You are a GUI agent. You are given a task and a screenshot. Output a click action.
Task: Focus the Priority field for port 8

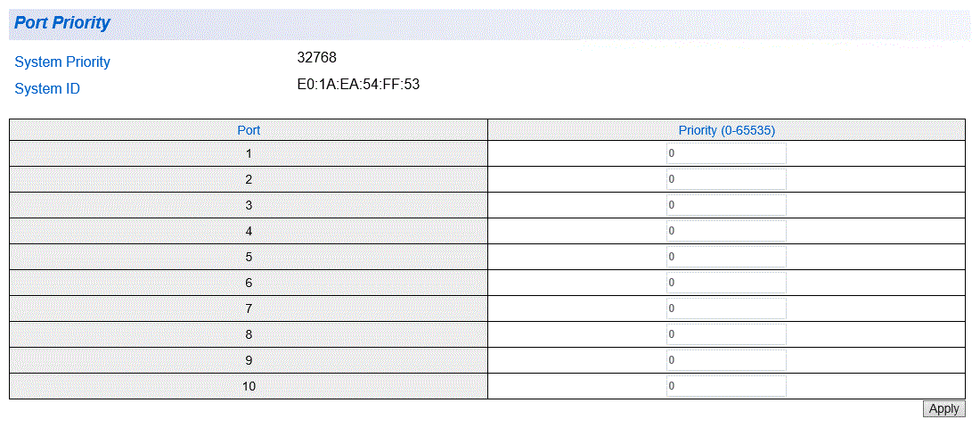tap(726, 334)
